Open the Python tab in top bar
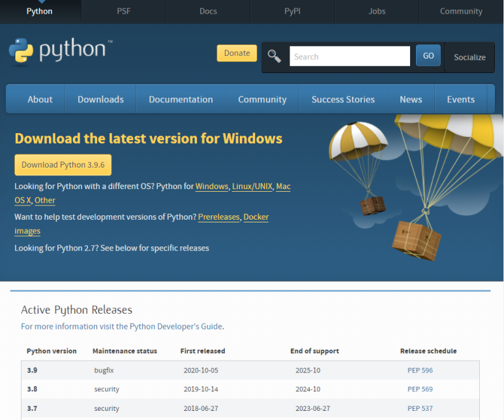504x420 pixels. [x=40, y=11]
